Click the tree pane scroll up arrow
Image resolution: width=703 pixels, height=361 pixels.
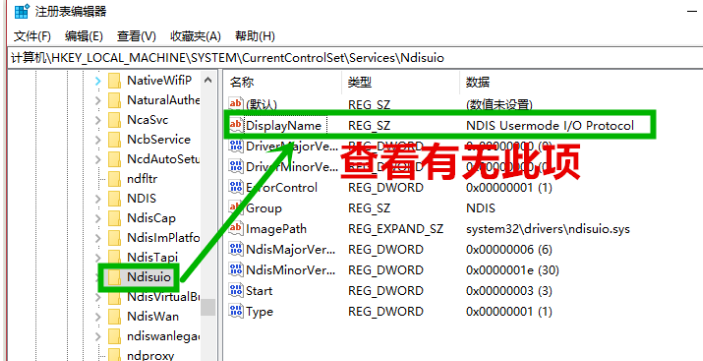point(208,81)
